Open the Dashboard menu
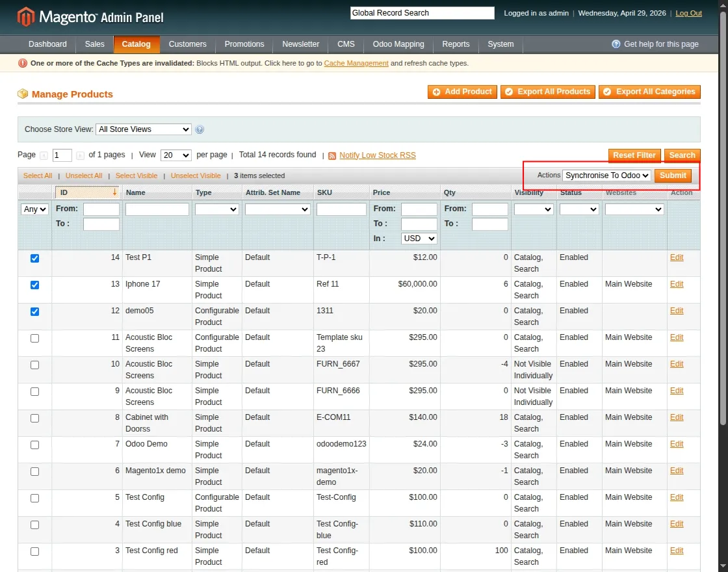728x572 pixels. click(47, 44)
